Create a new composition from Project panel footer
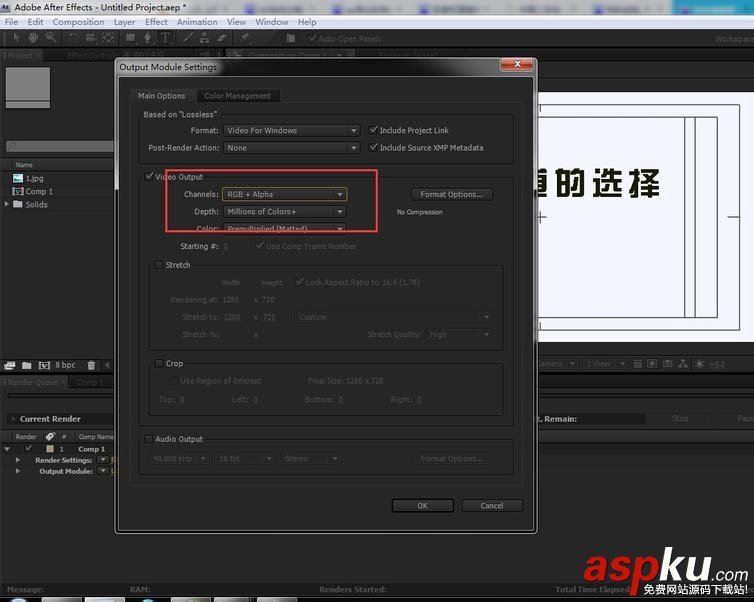This screenshot has width=754, height=602. (44, 365)
